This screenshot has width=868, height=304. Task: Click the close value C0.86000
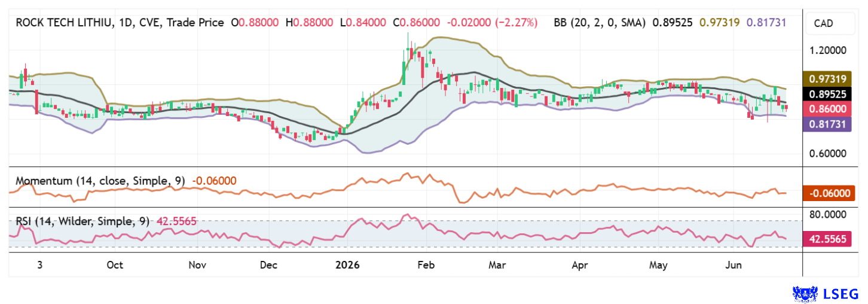417,23
